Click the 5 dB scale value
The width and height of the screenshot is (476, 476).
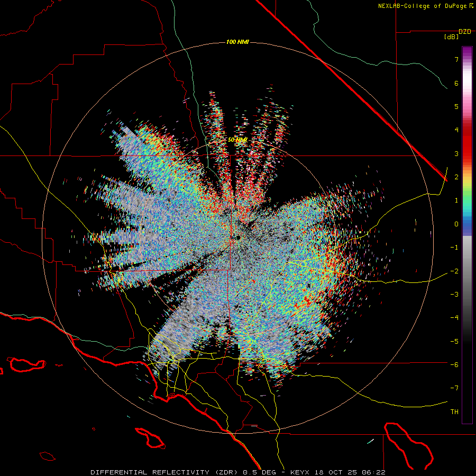(x=456, y=106)
